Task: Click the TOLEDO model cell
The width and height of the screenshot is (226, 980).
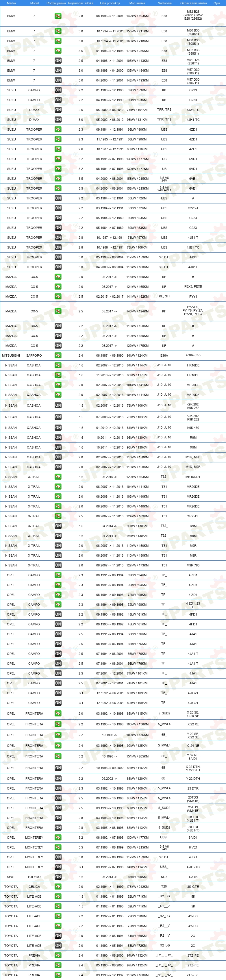Action: click(34, 877)
